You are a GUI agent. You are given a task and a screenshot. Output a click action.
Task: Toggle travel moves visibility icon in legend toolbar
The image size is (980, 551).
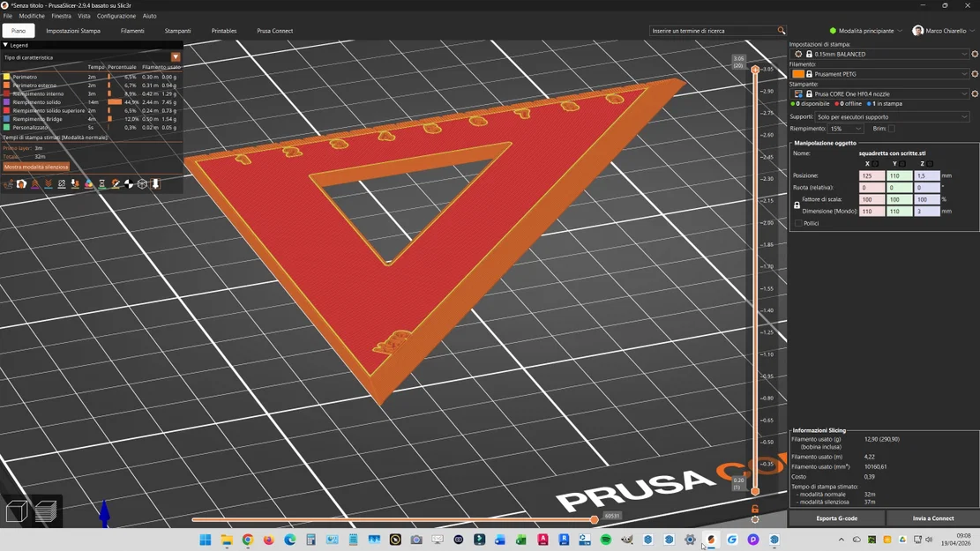click(x=8, y=183)
